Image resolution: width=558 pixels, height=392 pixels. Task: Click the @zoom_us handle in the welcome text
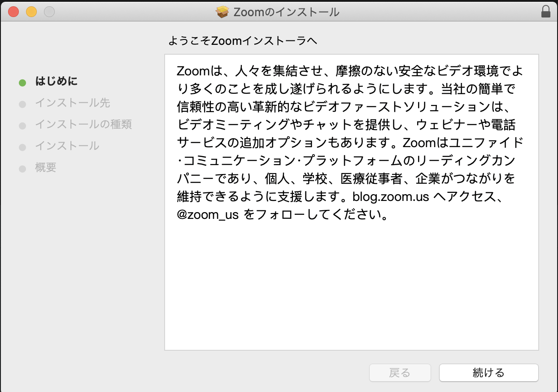tap(207, 215)
